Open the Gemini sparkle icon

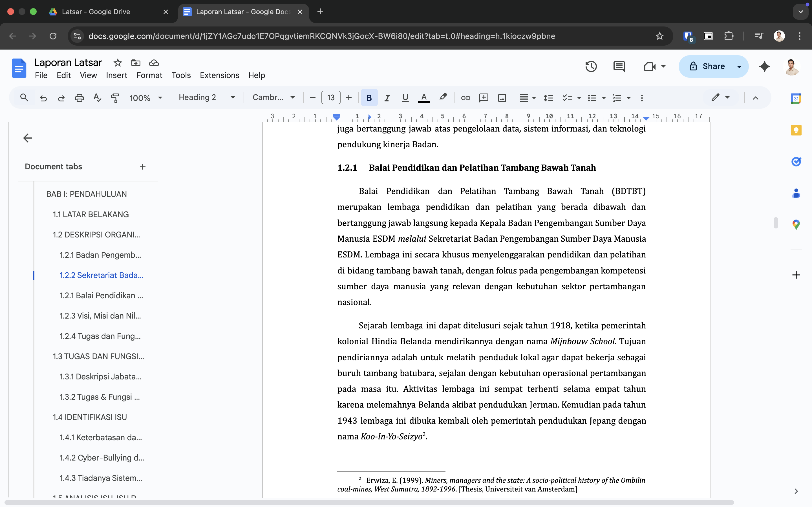pos(764,66)
